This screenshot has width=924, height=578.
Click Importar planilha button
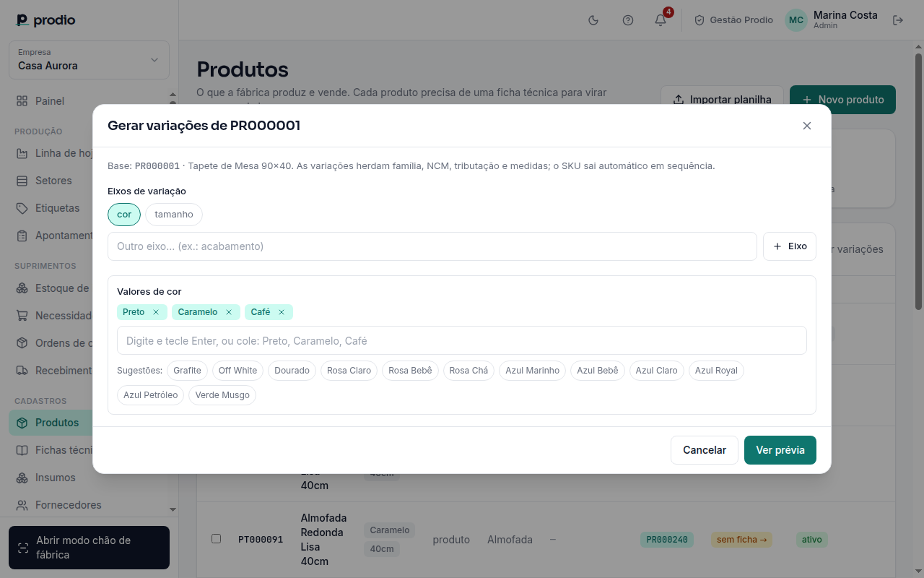point(722,100)
